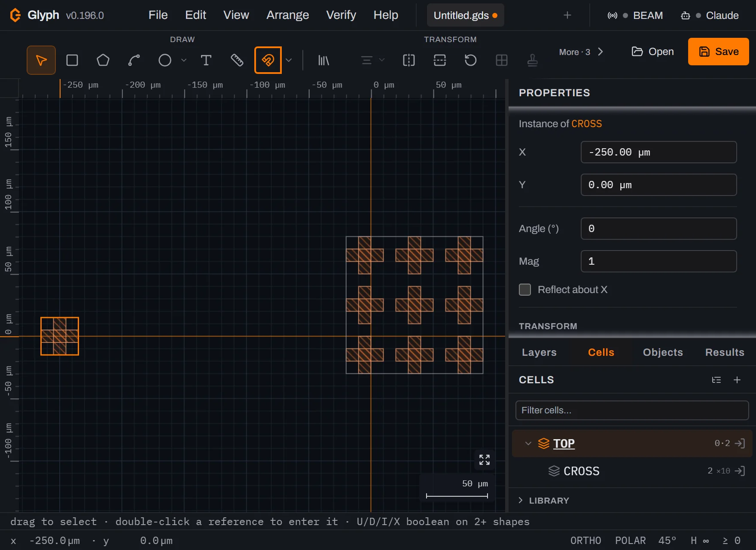The width and height of the screenshot is (756, 550).
Task: Collapse the TOP cell tree node
Action: click(x=528, y=443)
